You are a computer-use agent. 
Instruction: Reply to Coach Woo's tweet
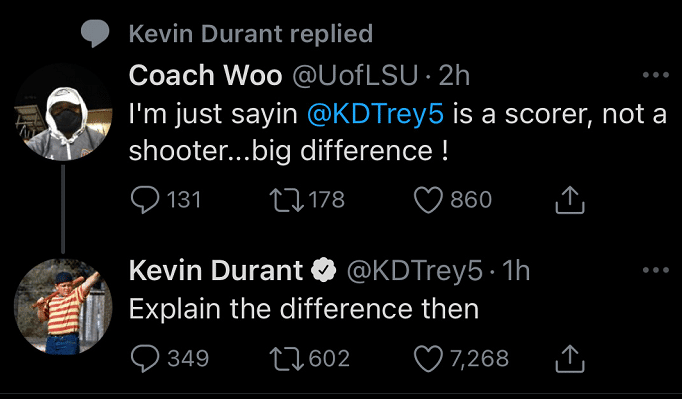click(145, 200)
